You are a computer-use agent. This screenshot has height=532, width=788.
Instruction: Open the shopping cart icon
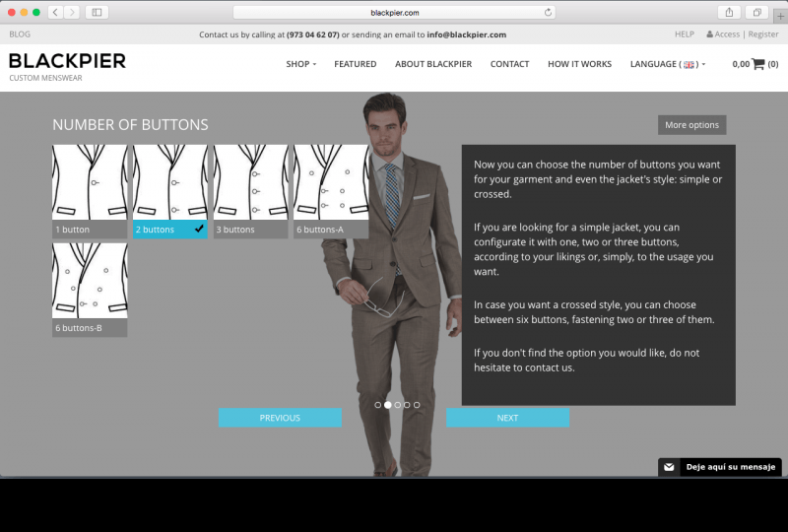pyautogui.click(x=757, y=64)
